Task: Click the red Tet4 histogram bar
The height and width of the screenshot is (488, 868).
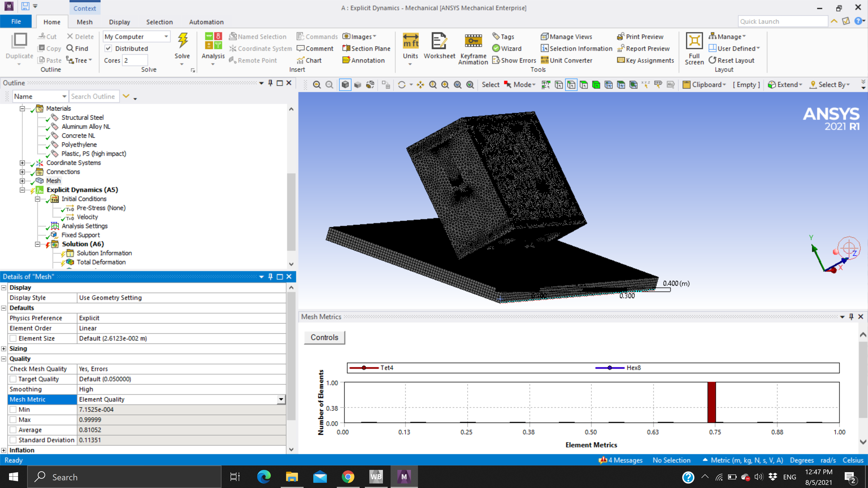Action: click(x=711, y=402)
